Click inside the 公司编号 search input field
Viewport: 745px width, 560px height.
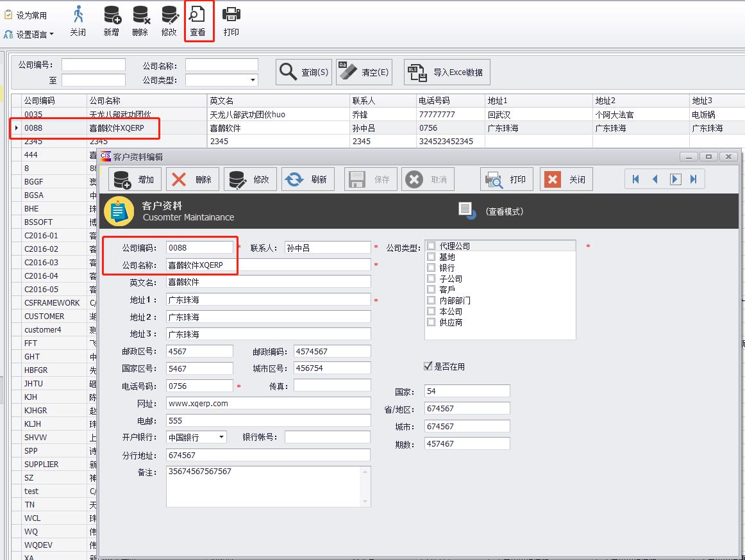click(94, 64)
